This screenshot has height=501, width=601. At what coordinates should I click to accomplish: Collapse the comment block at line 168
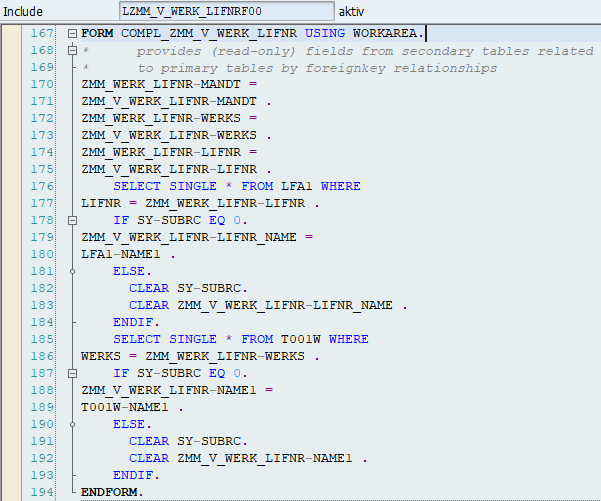pyautogui.click(x=72, y=51)
